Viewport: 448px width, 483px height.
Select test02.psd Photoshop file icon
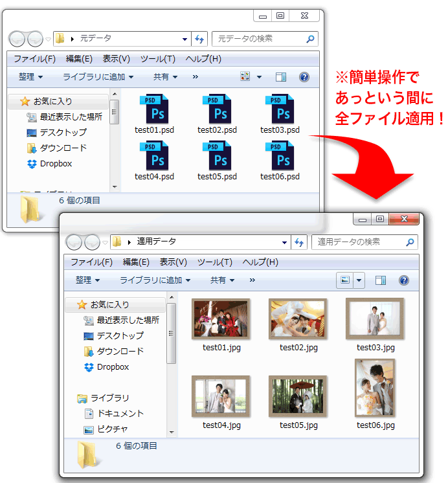click(x=217, y=109)
